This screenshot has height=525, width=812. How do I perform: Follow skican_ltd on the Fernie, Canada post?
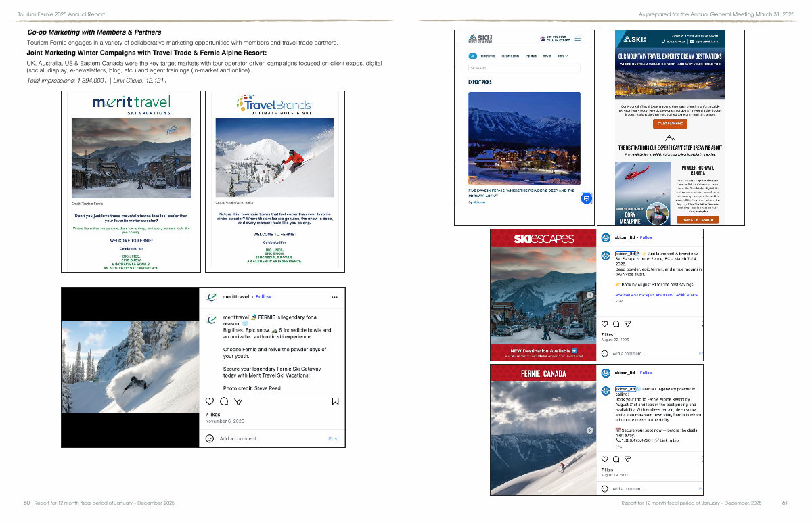pos(646,373)
